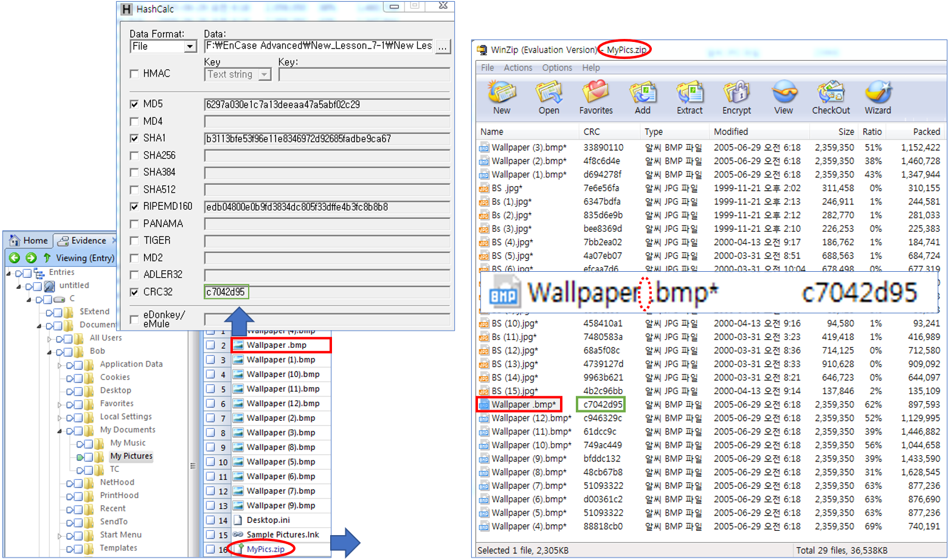Click the Wallpaper (3).bmp icon in WinZip
The image size is (951, 560).
click(x=483, y=148)
